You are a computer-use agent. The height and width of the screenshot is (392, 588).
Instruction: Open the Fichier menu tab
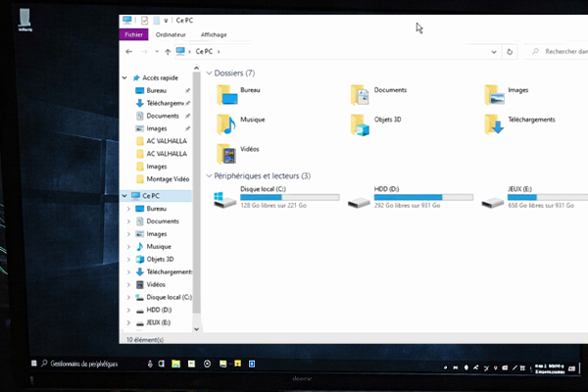133,34
